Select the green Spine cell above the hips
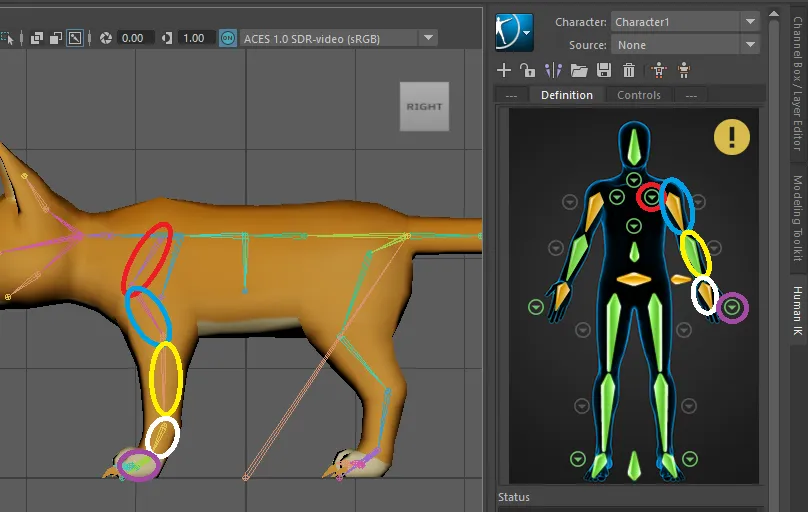 634,252
